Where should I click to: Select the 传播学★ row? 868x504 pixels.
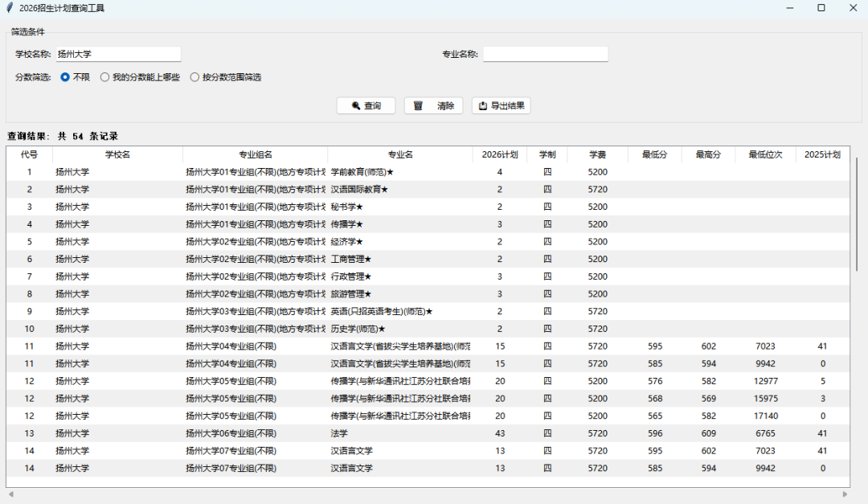tap(428, 224)
